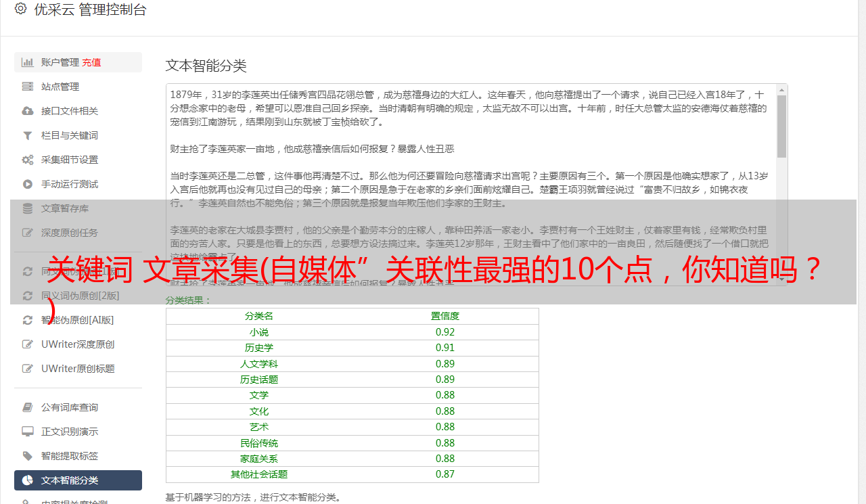Click the book icon for 公有词库查询

[28, 407]
